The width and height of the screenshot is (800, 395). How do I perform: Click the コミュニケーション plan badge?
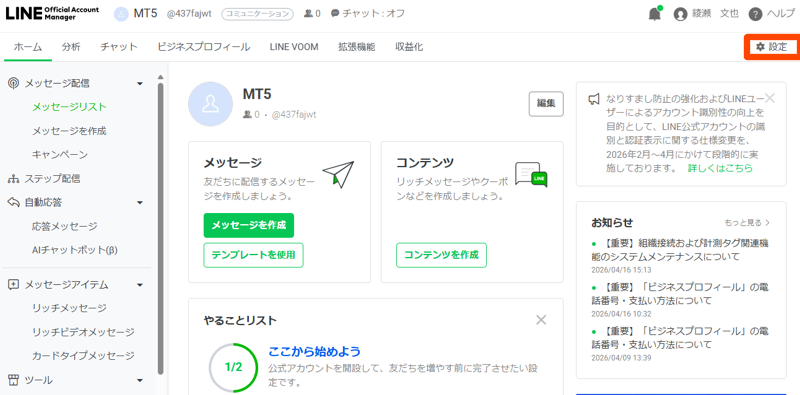[257, 14]
